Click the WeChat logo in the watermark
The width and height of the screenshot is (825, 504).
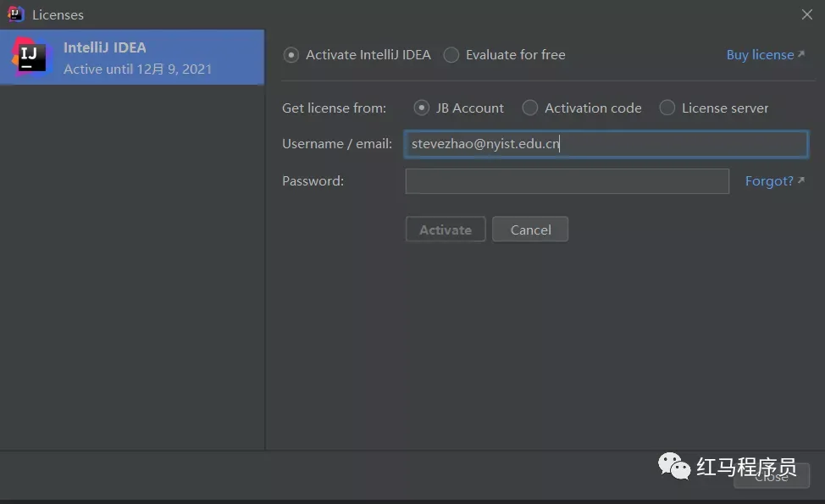click(675, 466)
